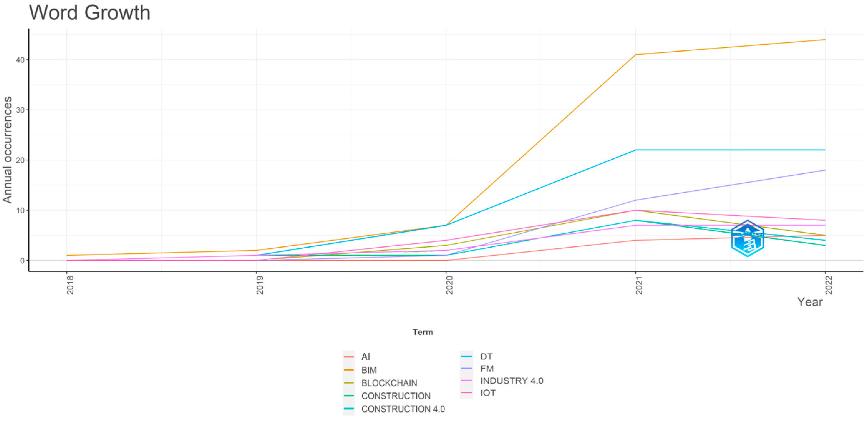Click the AI legend color swatch
Screen dimensions: 868x421
[x=349, y=357]
